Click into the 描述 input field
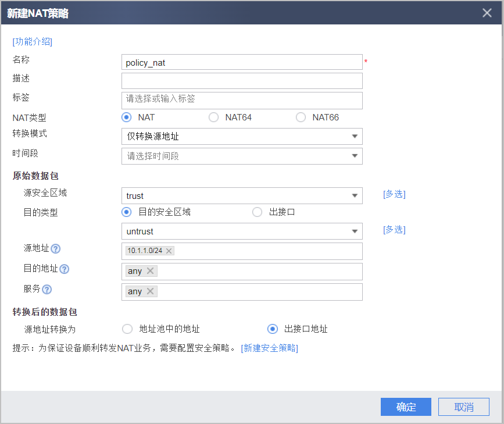 point(242,81)
